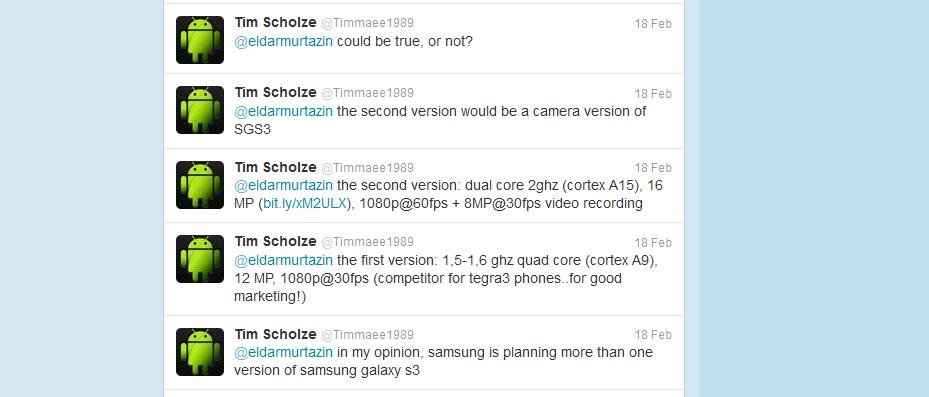Click Tim Scholze name on 'camera version' tweet
This screenshot has width=929, height=397.
coord(276,92)
